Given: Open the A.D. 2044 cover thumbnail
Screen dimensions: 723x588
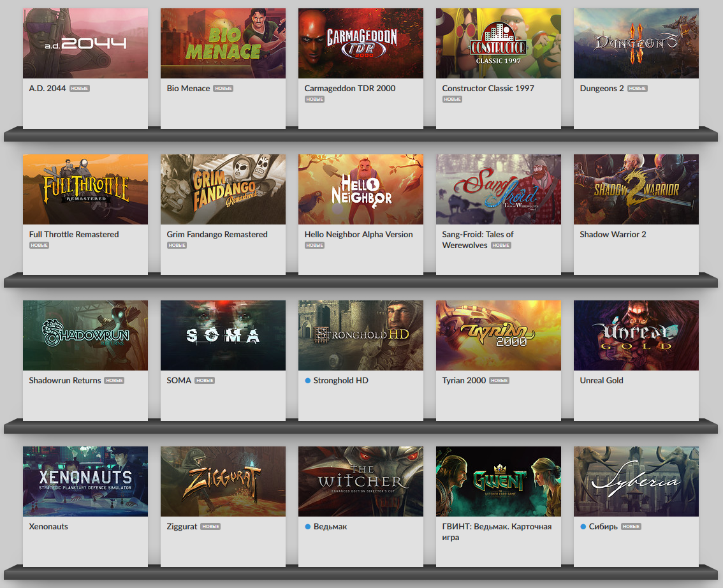Looking at the screenshot, I should [85, 43].
